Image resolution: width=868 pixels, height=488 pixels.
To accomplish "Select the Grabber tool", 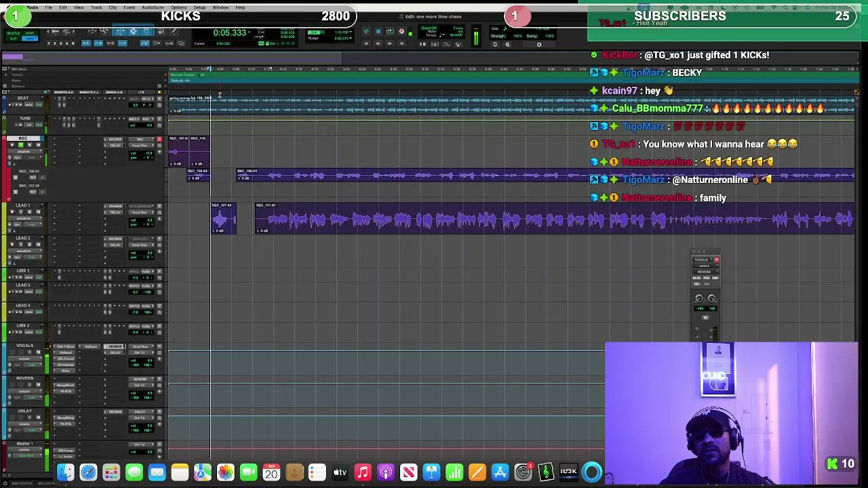I will pos(146,31).
